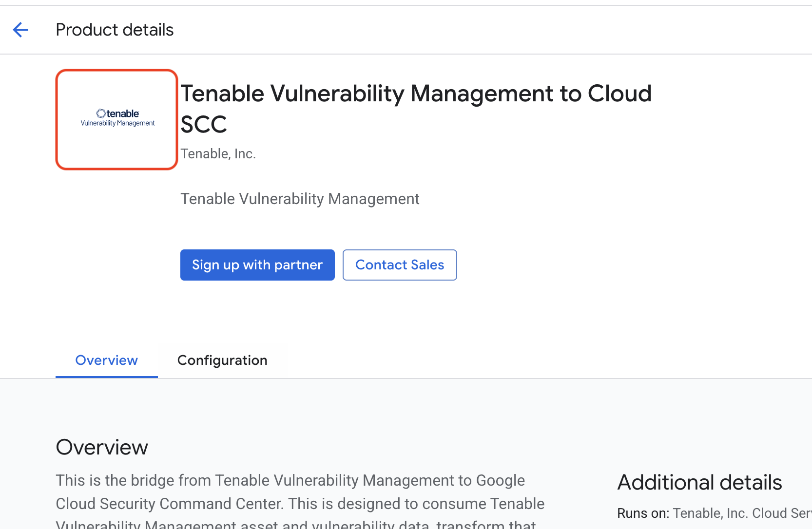
Task: Click the word SCC in the product title
Action: point(204,124)
